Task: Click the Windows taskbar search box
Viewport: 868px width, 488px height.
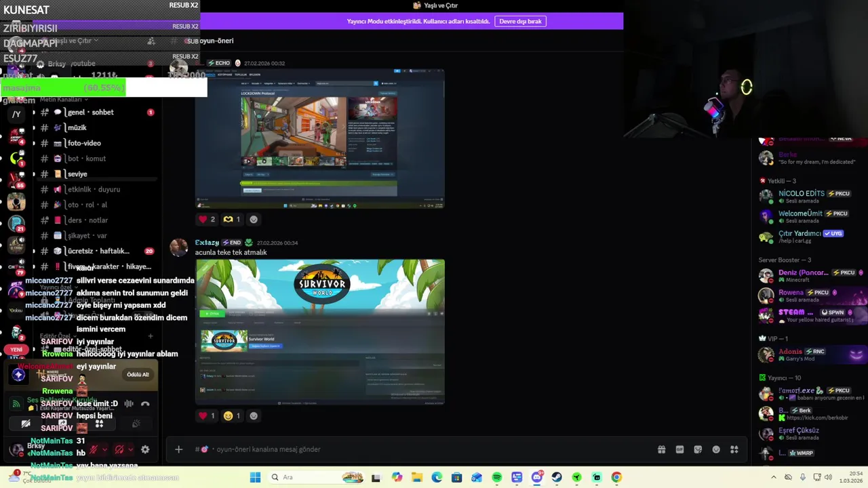Action: pos(316,477)
